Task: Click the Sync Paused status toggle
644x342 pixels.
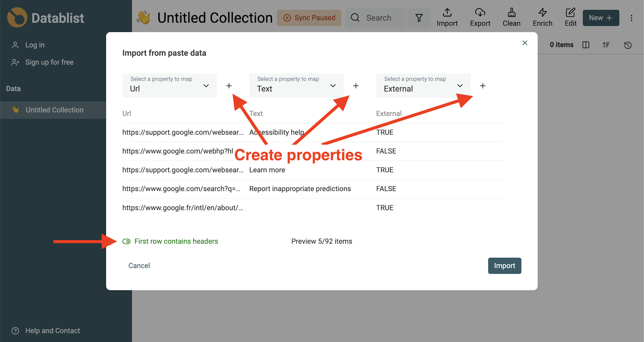Action: click(x=309, y=18)
